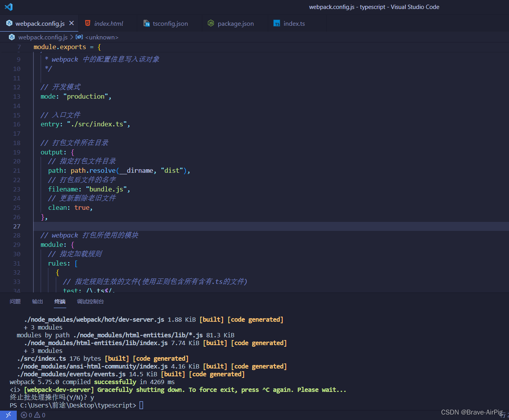Open the 输出 (Output) panel tab
Viewport: 509px width, 420px height.
[x=37, y=301]
